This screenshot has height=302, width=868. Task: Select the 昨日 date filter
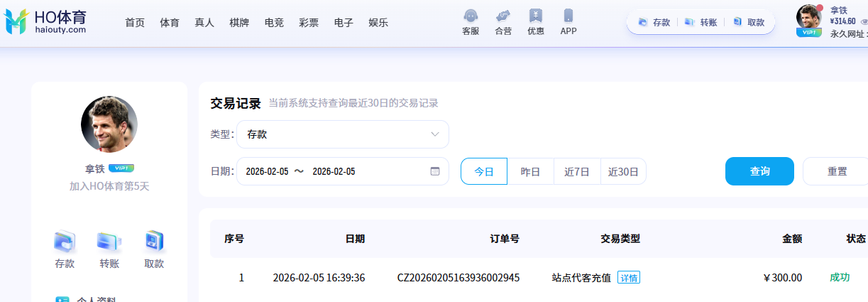point(530,171)
